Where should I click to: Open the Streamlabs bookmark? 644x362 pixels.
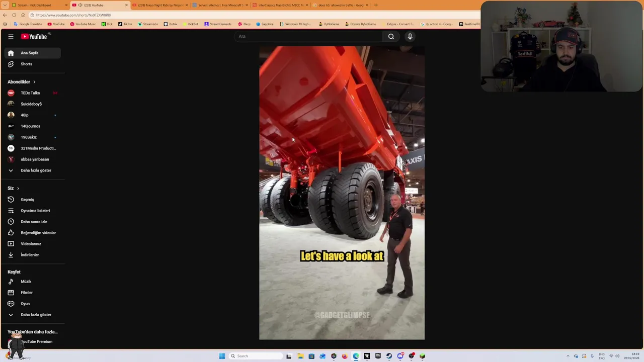coord(147,24)
